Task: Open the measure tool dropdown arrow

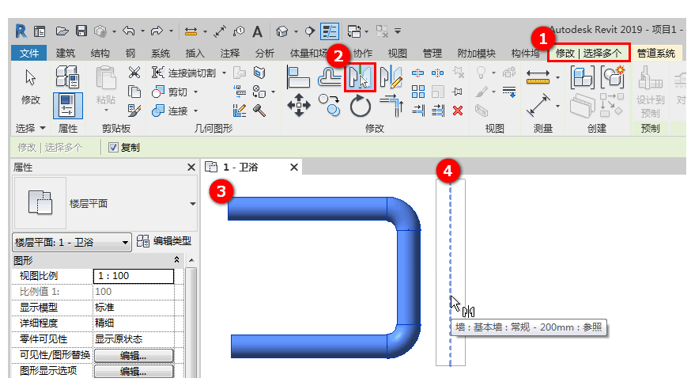Action: click(558, 77)
